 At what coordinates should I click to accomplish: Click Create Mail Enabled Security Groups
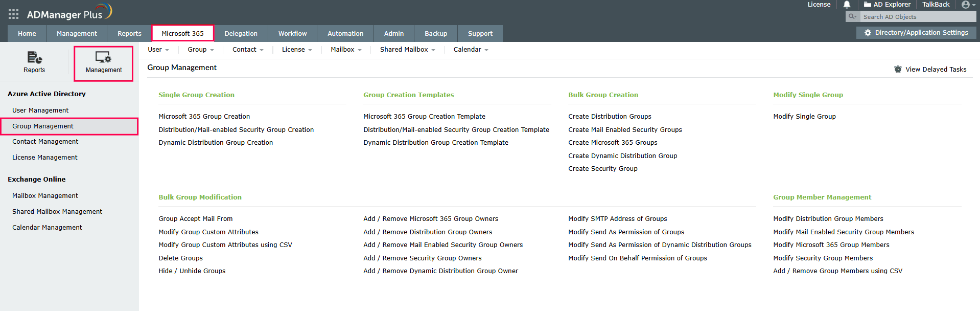625,130
